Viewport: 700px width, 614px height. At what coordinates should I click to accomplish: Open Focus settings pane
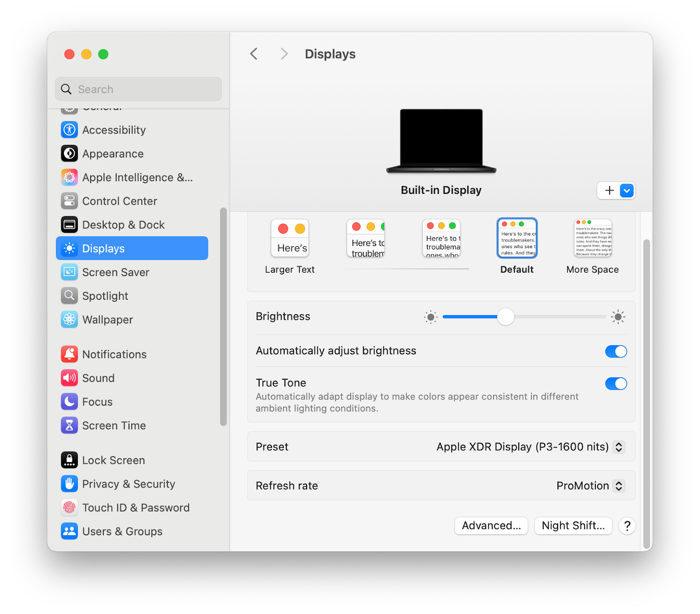tap(132, 402)
